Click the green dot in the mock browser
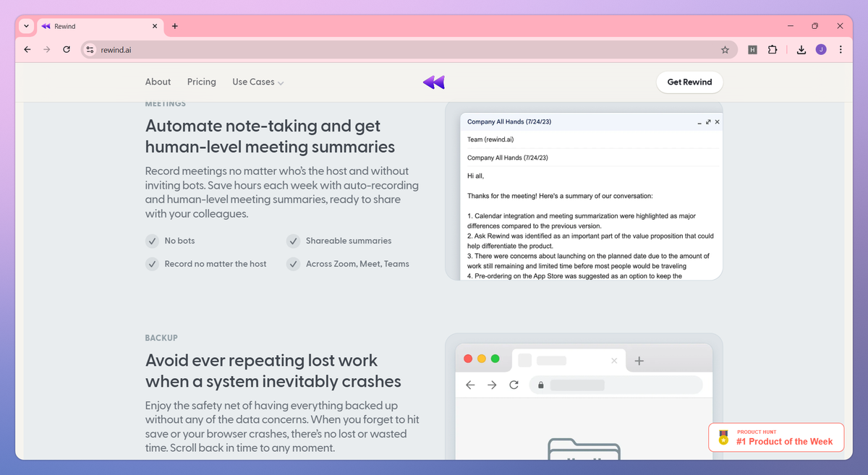The image size is (868, 475). click(495, 359)
